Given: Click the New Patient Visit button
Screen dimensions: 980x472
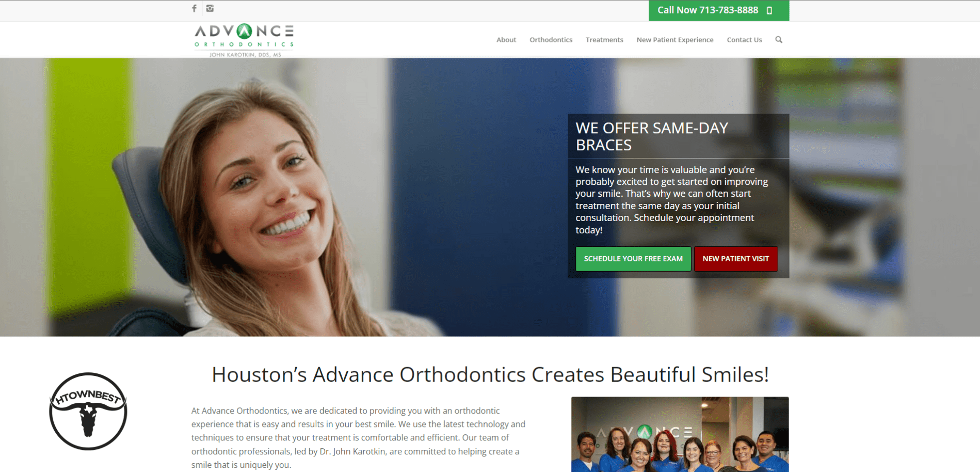Looking at the screenshot, I should pos(736,259).
